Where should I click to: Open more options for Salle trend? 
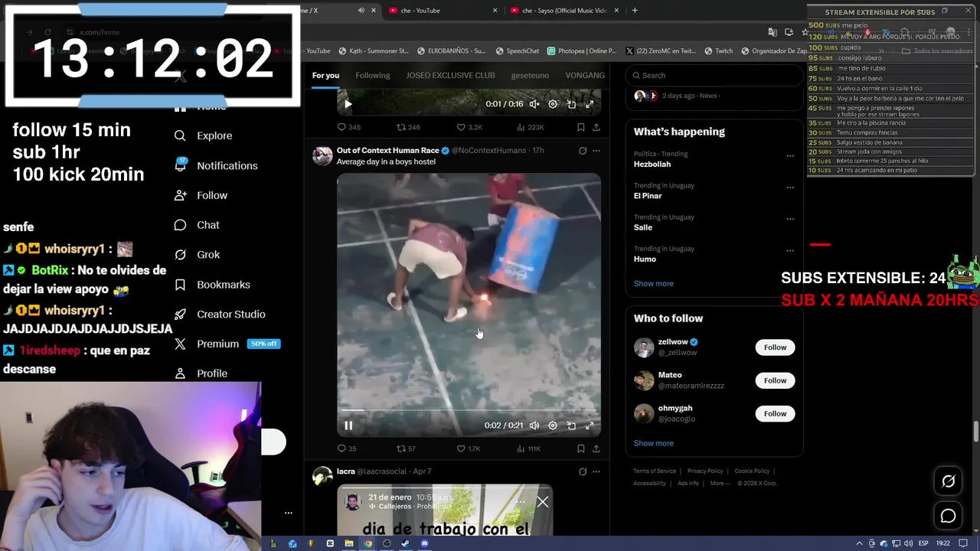tap(790, 219)
